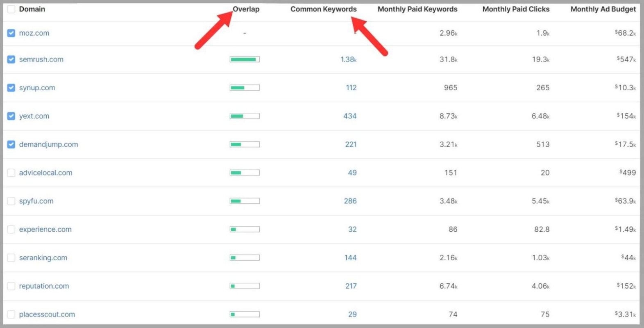
Task: Select the spyfu.com checkbox
Action: (x=11, y=201)
